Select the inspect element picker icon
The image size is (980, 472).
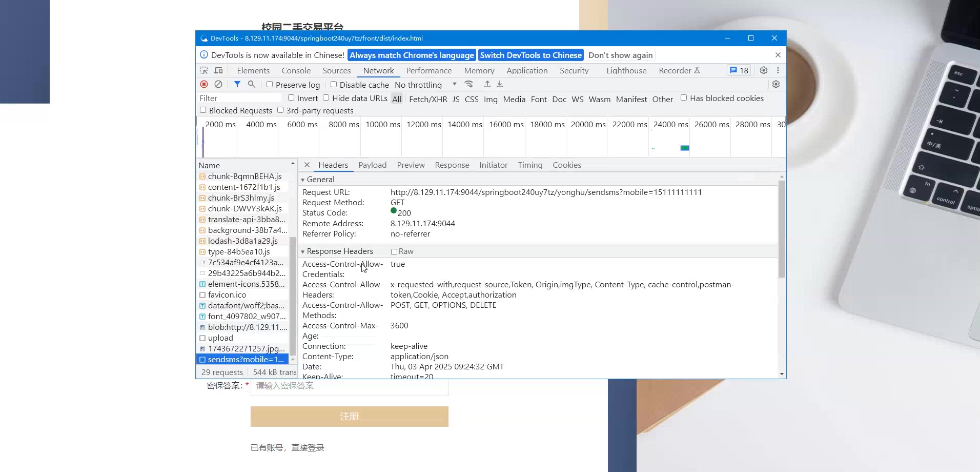coord(204,71)
